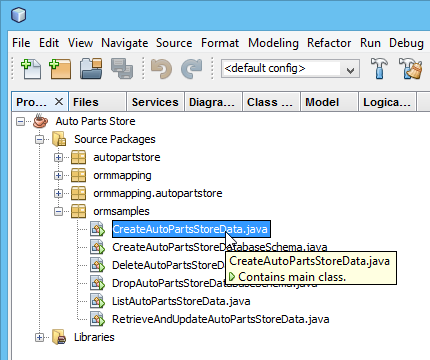The image size is (430, 360).
Task: Open the Modeling menu
Action: point(273,43)
